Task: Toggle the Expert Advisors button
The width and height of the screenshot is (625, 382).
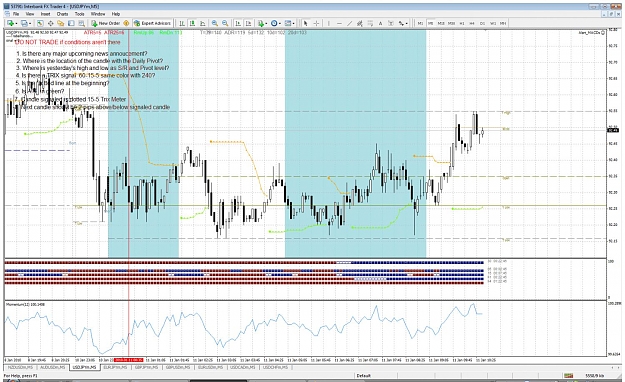Action: tap(152, 23)
